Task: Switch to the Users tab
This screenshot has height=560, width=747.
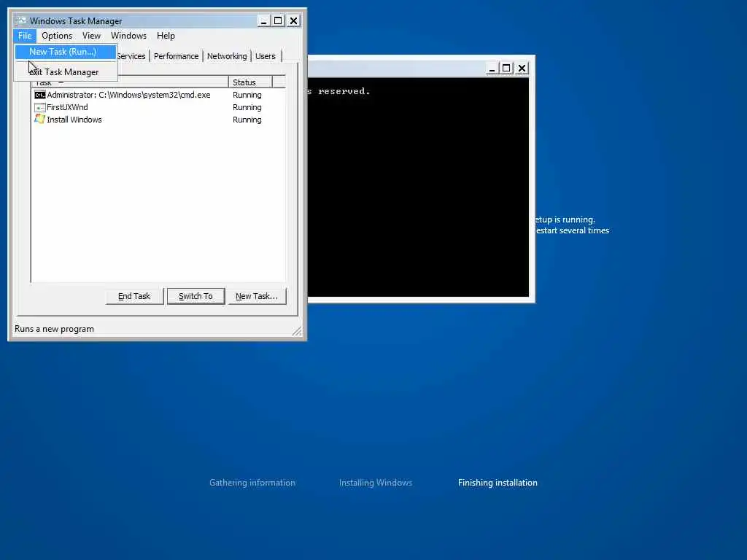Action: pyautogui.click(x=266, y=56)
